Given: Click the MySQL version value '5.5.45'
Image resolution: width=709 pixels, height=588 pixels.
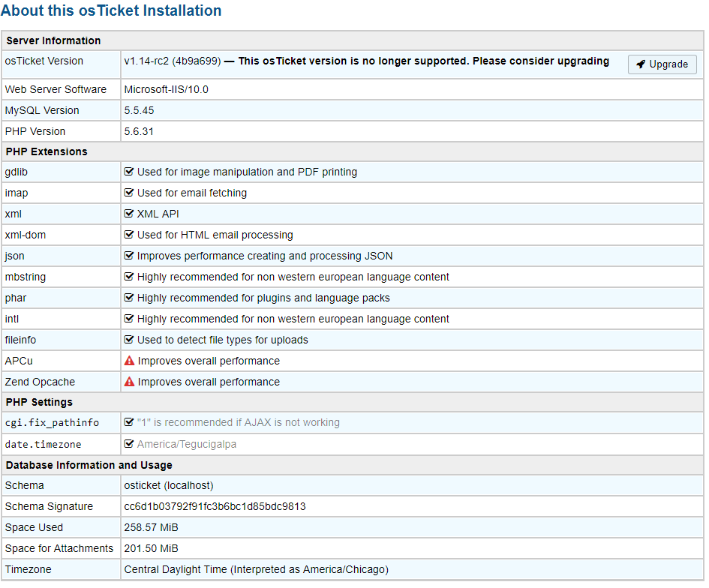Looking at the screenshot, I should (x=139, y=110).
